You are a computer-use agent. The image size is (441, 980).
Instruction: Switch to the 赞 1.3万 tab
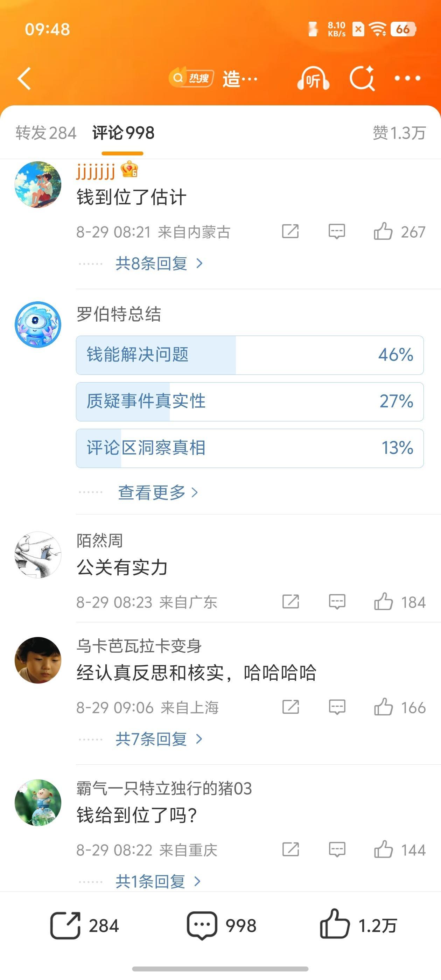point(399,133)
